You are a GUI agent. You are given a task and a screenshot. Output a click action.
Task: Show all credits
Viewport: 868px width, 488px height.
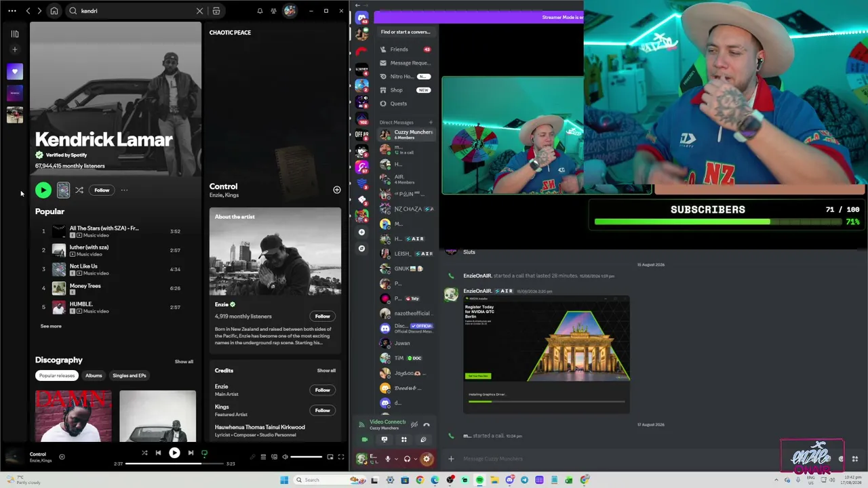pos(326,371)
